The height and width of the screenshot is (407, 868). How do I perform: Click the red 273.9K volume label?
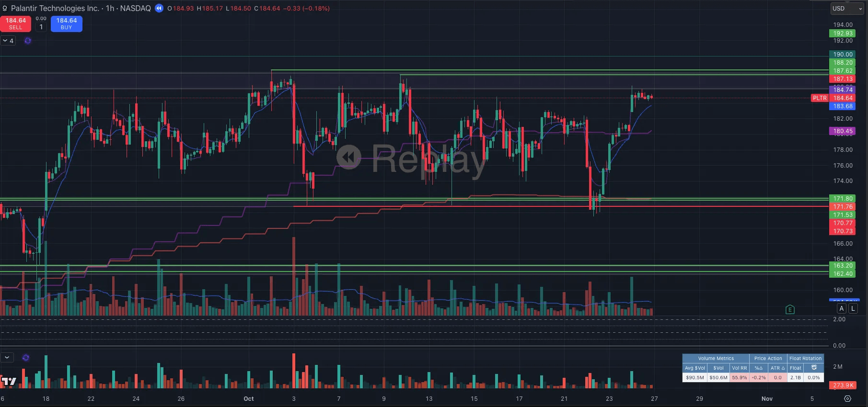coord(843,385)
